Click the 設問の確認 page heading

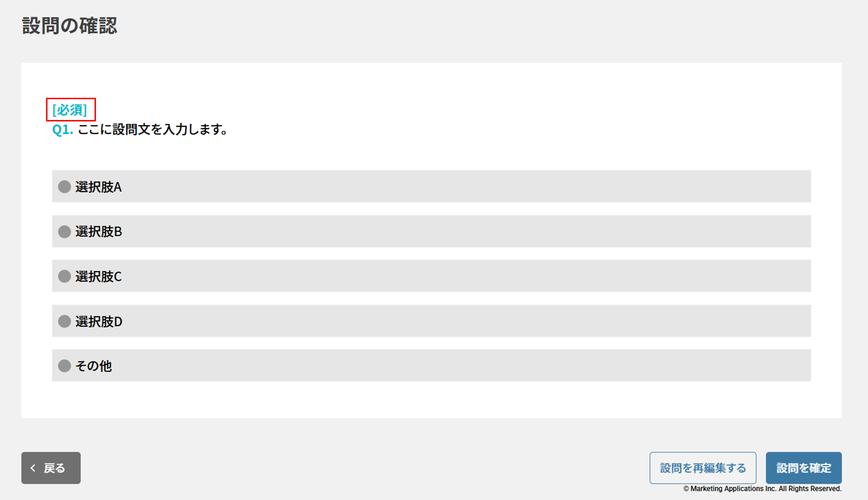click(x=70, y=26)
